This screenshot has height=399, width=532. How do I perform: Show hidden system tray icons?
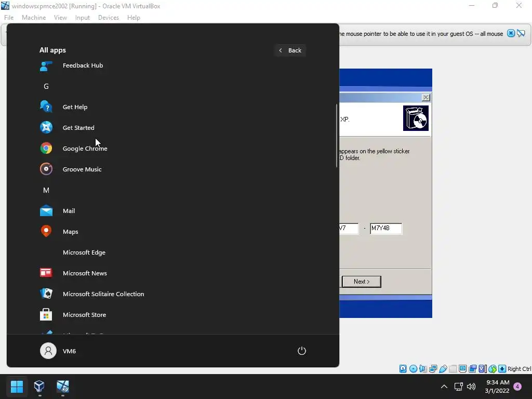click(x=444, y=387)
